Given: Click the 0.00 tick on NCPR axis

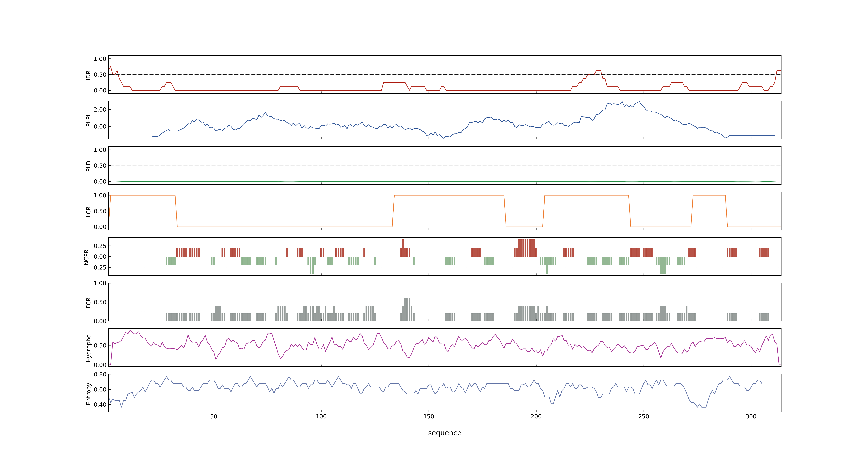Looking at the screenshot, I should pyautogui.click(x=100, y=257).
